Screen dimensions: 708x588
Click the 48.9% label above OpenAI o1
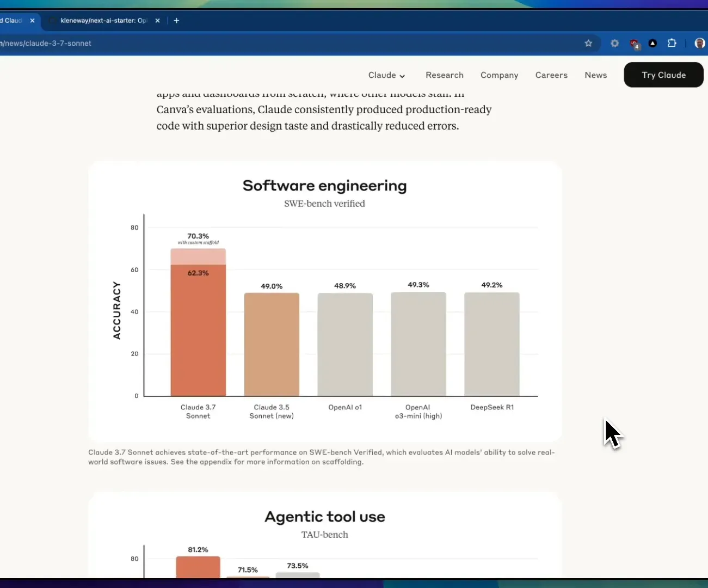pos(345,286)
